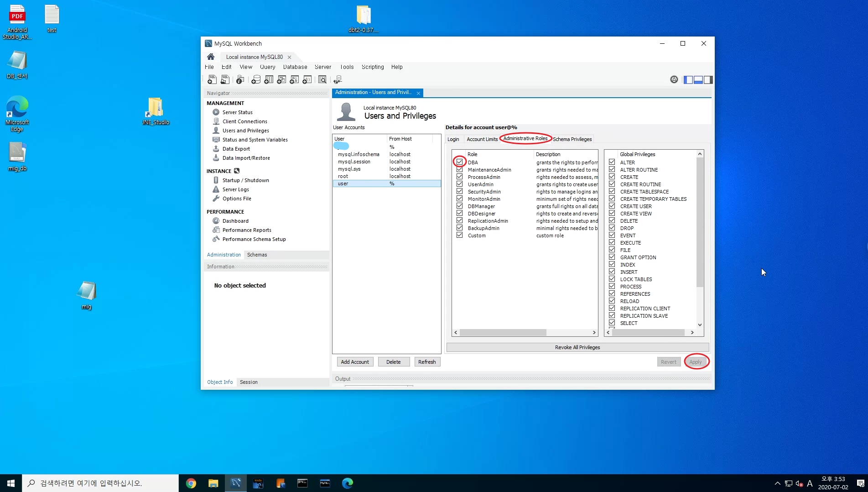Create new schema icon
The image size is (868, 492).
point(256,79)
